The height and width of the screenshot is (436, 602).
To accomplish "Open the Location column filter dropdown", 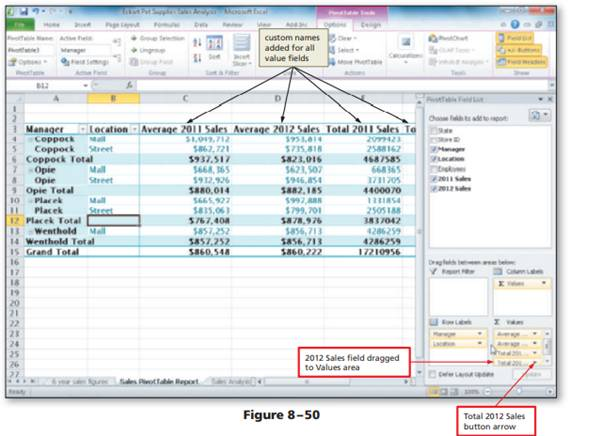I will tap(133, 130).
